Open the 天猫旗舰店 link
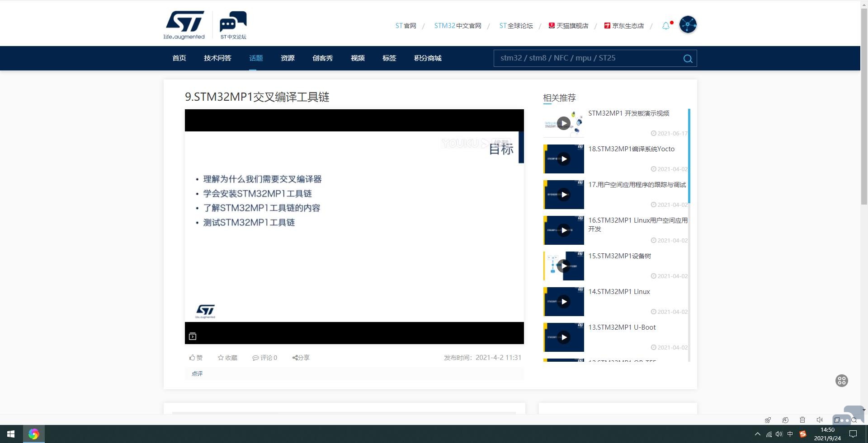 (x=568, y=26)
